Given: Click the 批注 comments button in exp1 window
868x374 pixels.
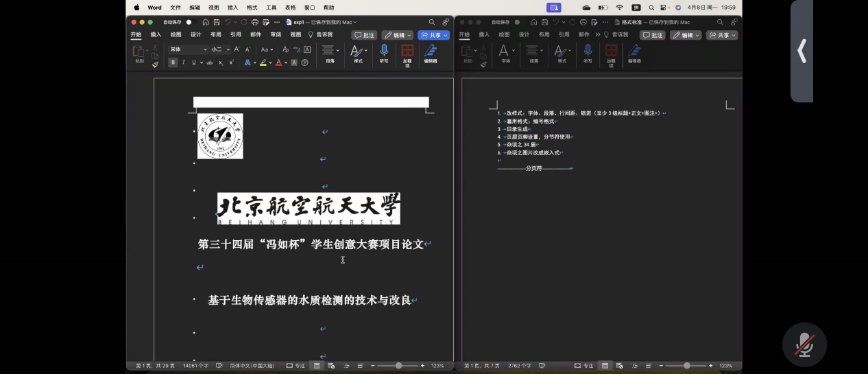Looking at the screenshot, I should click(364, 35).
